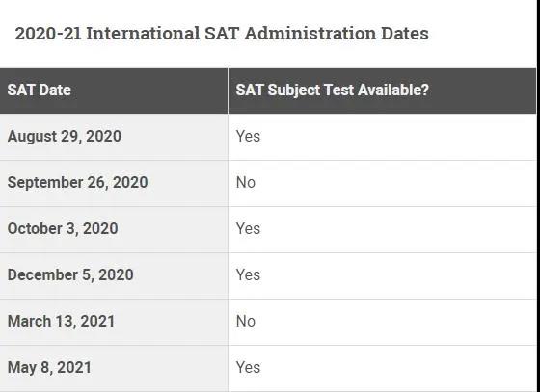
Task: Click Yes in the October 3 row
Action: (248, 228)
